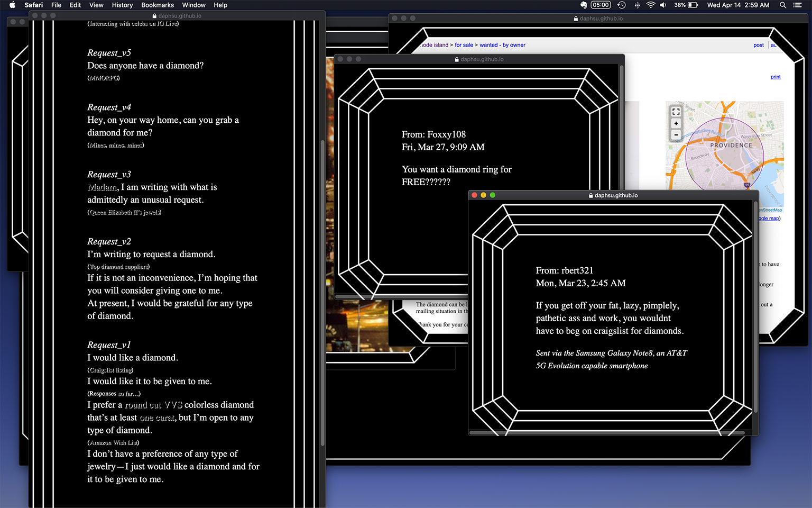Click the Bluetooth menu bar icon
The image size is (812, 508).
point(636,5)
